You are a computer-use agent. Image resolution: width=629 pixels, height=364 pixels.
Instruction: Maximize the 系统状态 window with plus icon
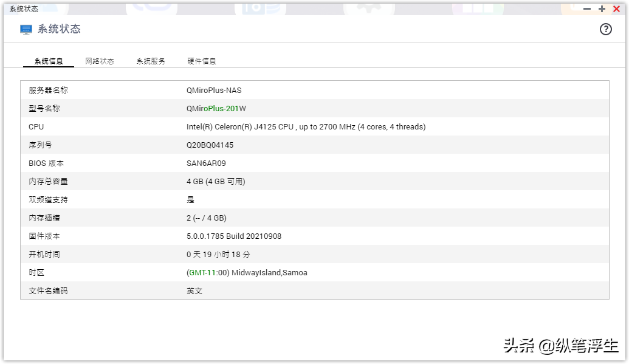[602, 9]
